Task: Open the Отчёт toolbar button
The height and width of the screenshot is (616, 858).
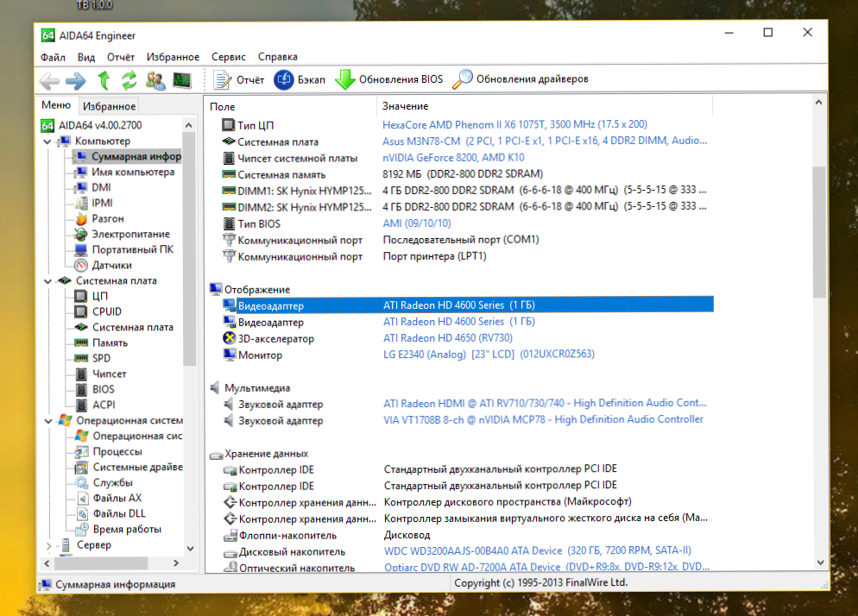Action: click(x=239, y=79)
